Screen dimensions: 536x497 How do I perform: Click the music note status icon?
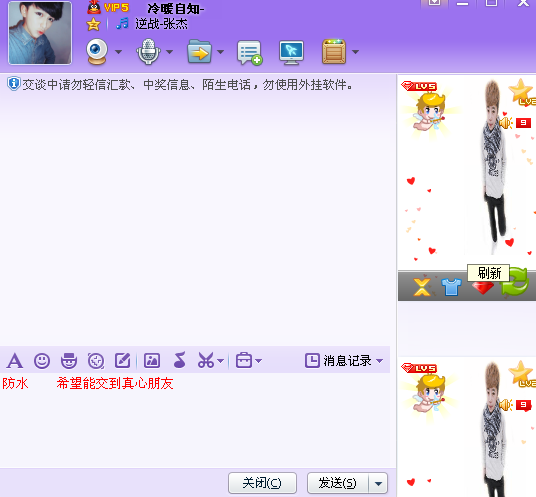tap(122, 24)
